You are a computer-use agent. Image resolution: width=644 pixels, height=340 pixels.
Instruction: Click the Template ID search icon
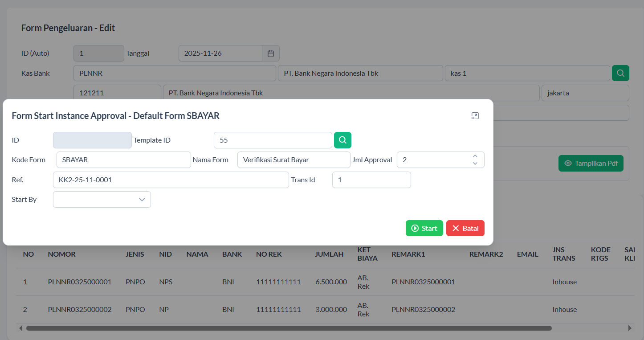342,140
